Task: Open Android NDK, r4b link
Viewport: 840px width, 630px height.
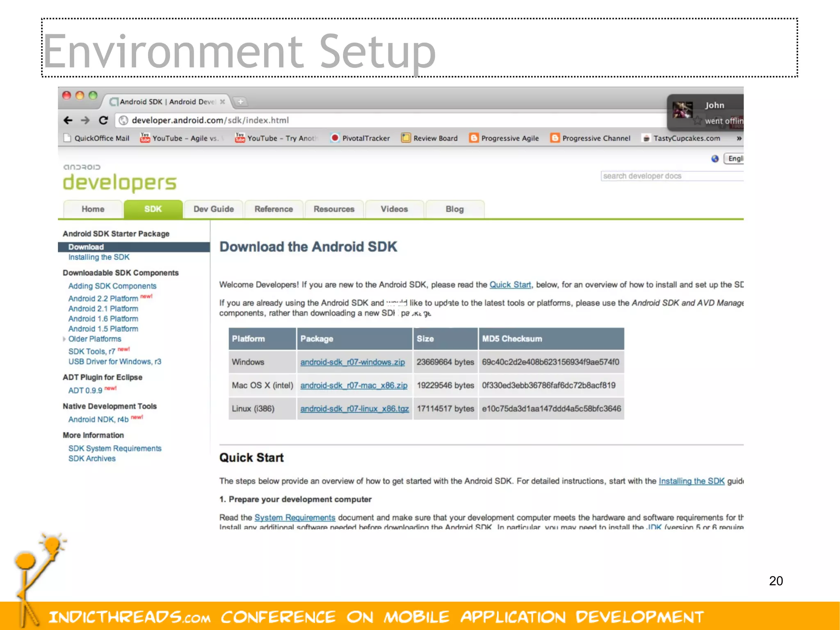Action: (98, 419)
